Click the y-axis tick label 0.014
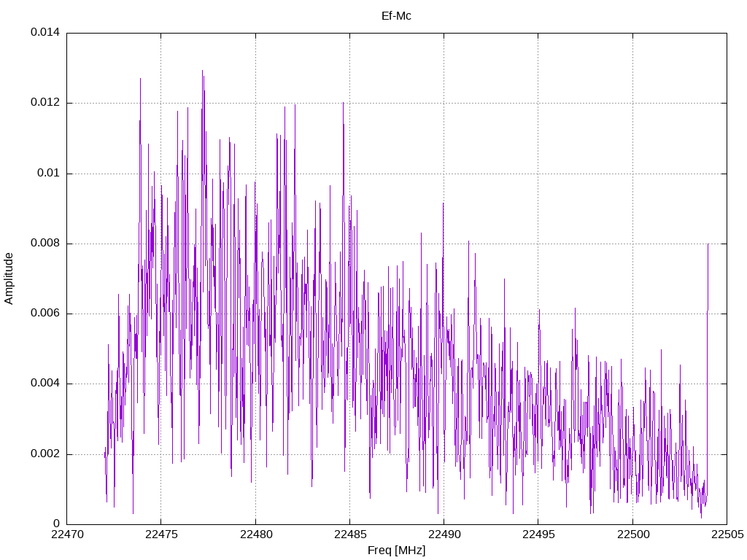Viewport: 747px width, 560px height. 45,32
